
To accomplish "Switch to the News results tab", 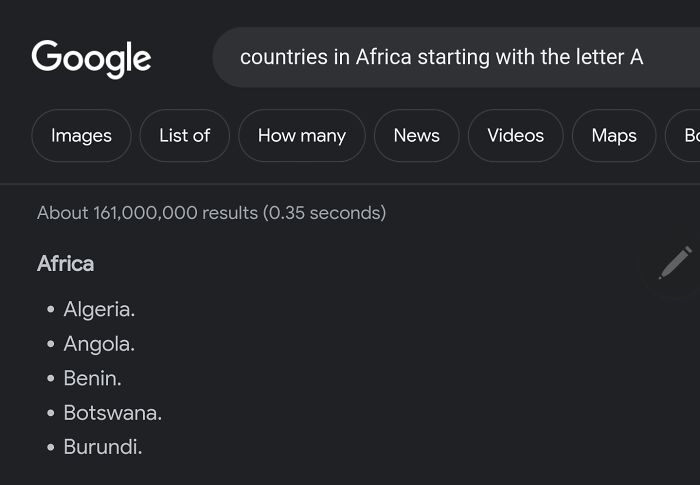I will [416, 136].
